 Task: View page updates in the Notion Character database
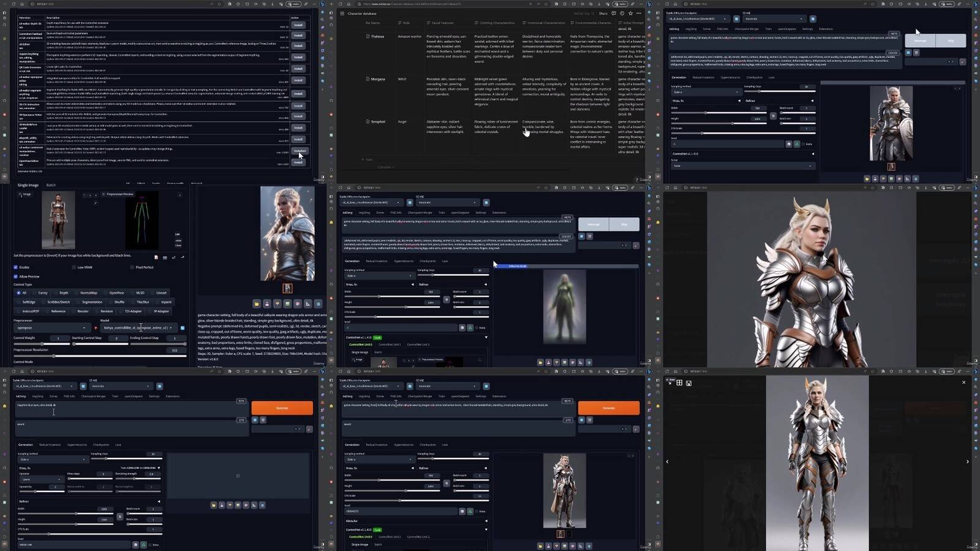coord(622,13)
